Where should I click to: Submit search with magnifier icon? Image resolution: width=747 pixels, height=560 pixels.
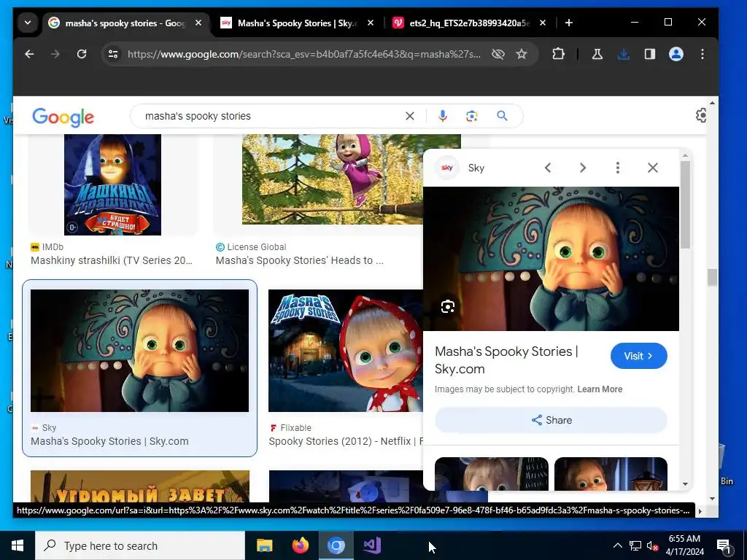(502, 116)
